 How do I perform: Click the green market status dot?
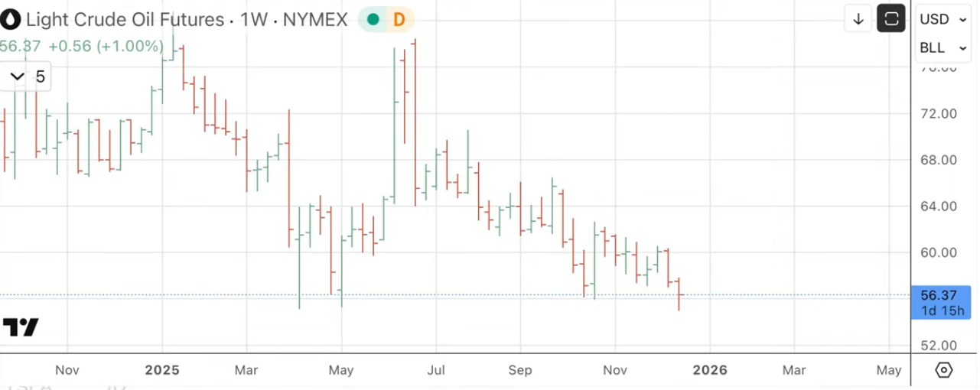(x=373, y=19)
